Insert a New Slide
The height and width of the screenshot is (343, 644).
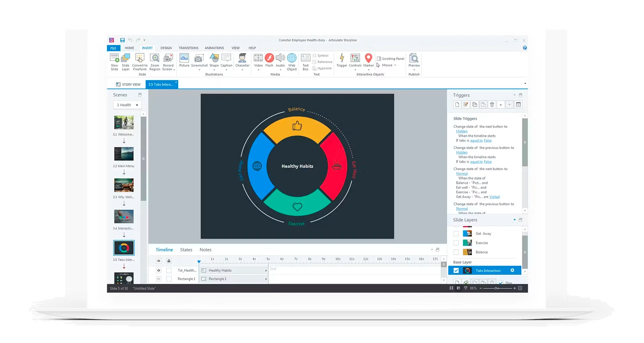(x=114, y=62)
